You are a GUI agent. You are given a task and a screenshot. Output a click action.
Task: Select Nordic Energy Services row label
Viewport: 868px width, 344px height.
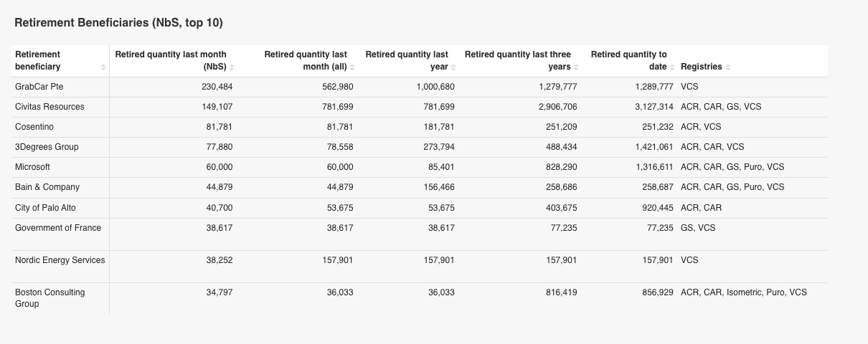tap(60, 260)
